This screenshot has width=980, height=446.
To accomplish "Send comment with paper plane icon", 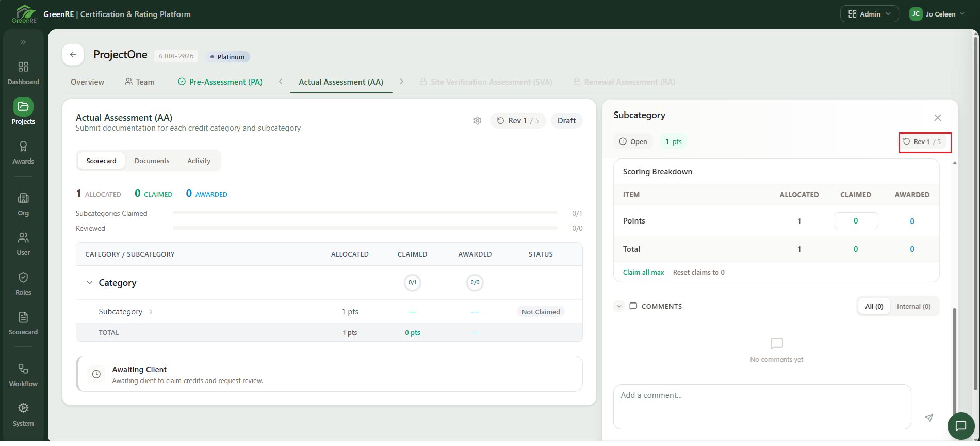I will pyautogui.click(x=929, y=418).
